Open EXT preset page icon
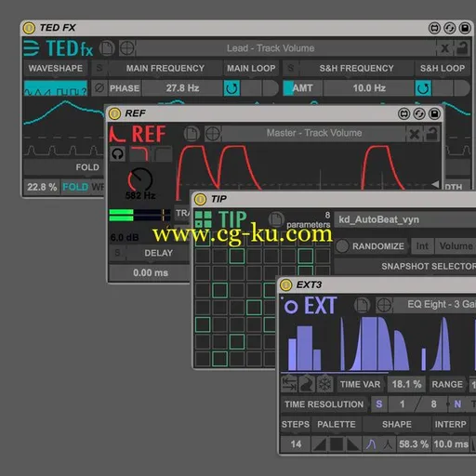 (362, 305)
